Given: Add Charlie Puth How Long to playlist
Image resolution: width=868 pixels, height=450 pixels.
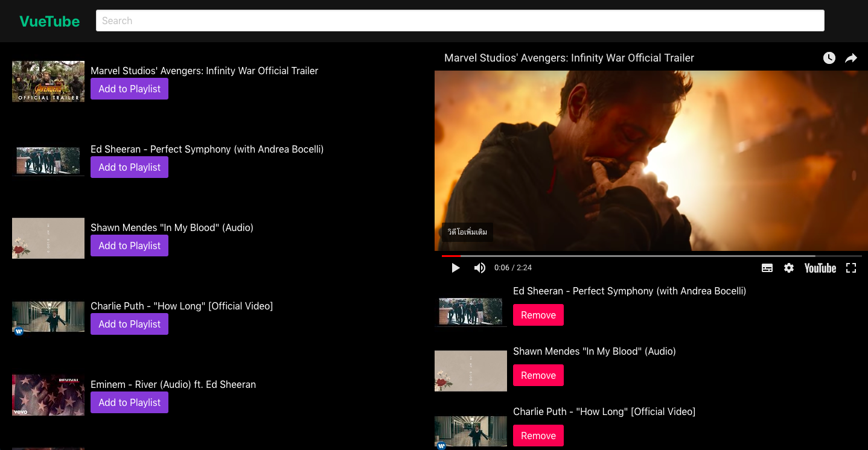Looking at the screenshot, I should coord(129,324).
